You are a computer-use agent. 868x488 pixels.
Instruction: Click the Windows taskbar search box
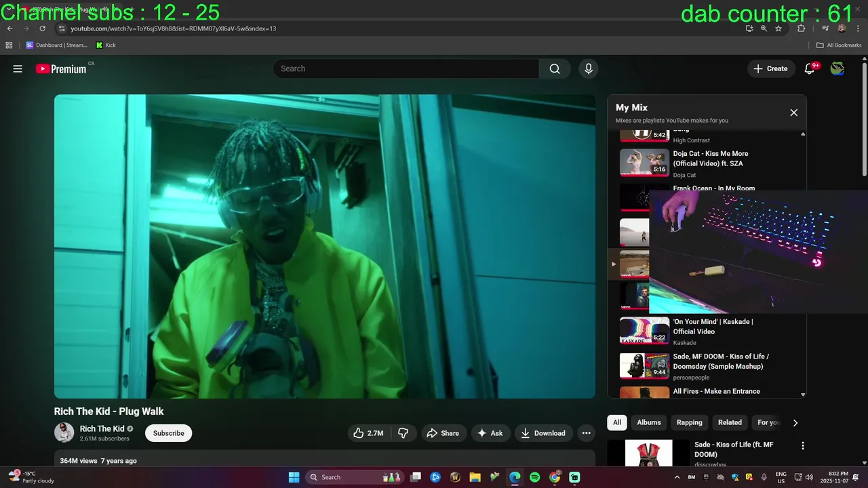(x=355, y=477)
